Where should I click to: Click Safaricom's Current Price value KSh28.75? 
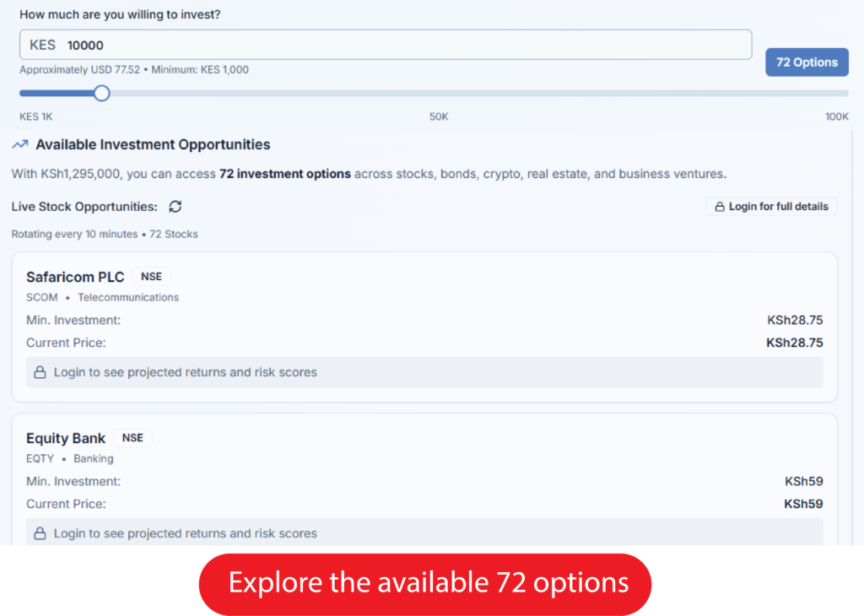point(794,343)
